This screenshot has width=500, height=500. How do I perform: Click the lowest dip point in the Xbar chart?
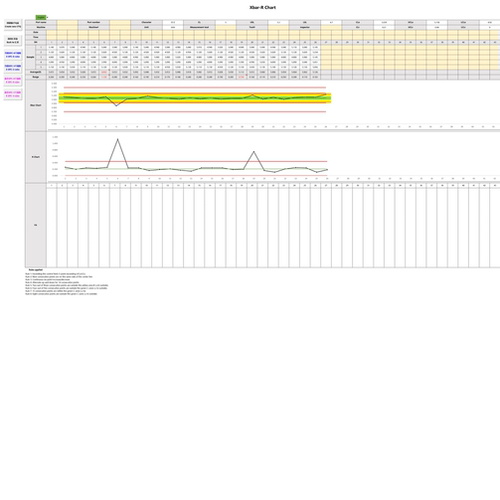[116, 106]
